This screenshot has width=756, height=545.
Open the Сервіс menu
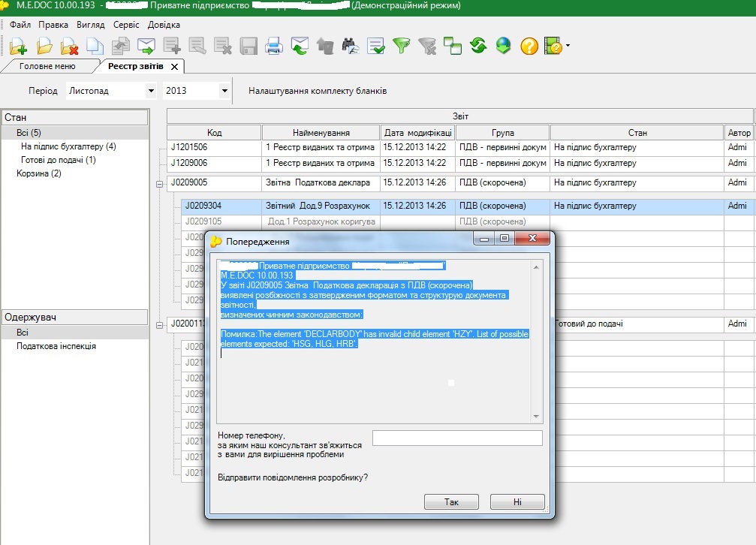[126, 25]
